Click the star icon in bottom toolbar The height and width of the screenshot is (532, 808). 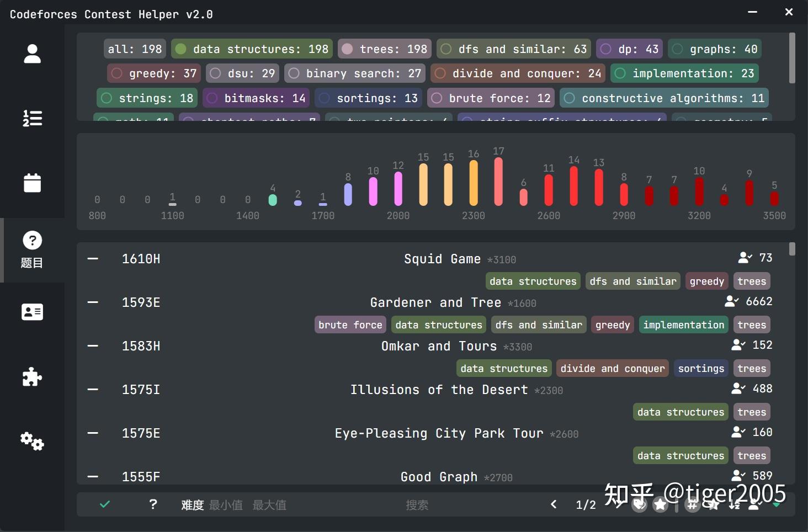660,504
